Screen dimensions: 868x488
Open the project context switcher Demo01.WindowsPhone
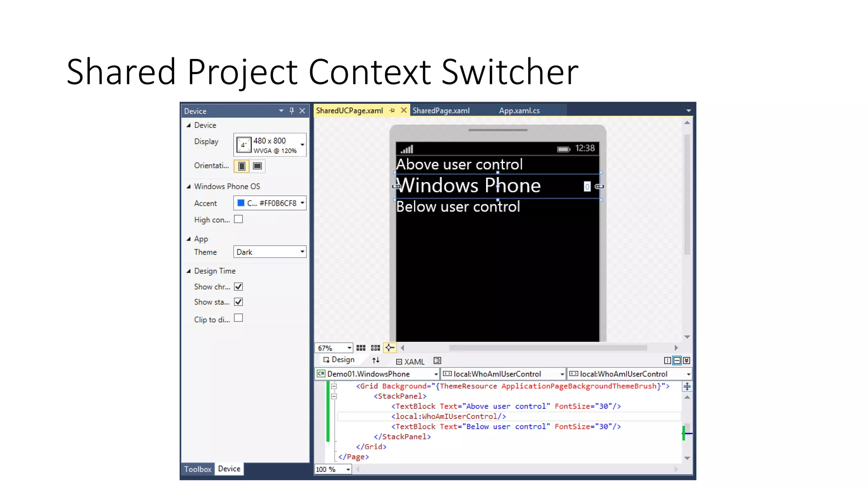(377, 374)
